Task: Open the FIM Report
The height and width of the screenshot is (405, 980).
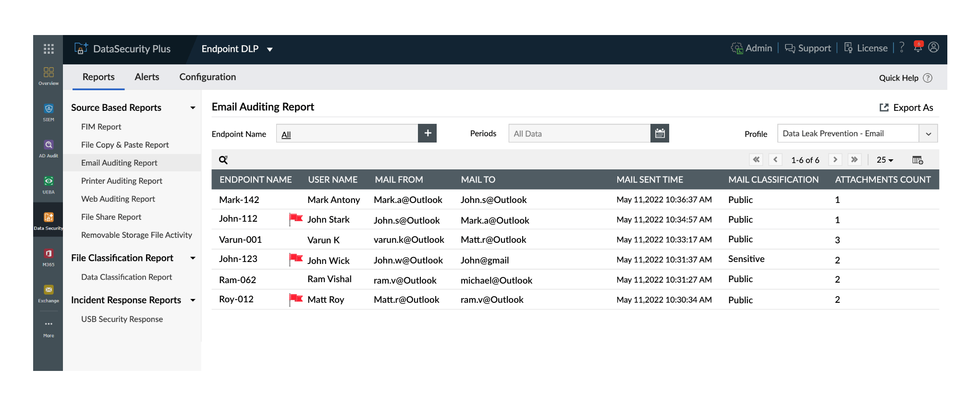Action: coord(101,127)
